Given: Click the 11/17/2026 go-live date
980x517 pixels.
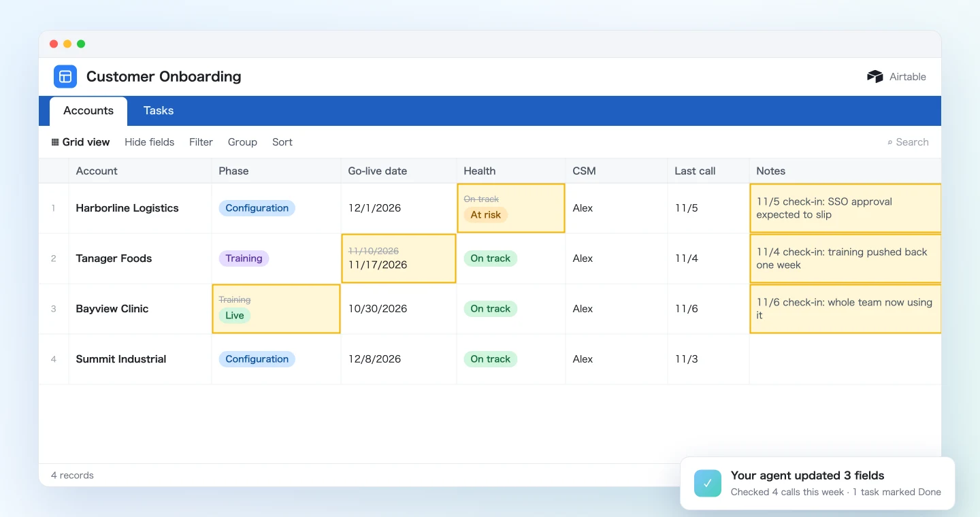Looking at the screenshot, I should 378,265.
